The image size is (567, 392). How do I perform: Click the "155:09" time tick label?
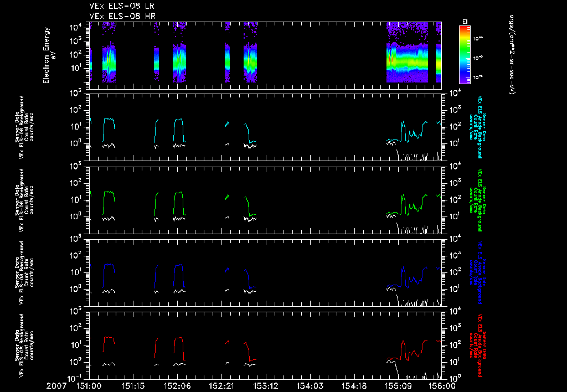point(398,386)
